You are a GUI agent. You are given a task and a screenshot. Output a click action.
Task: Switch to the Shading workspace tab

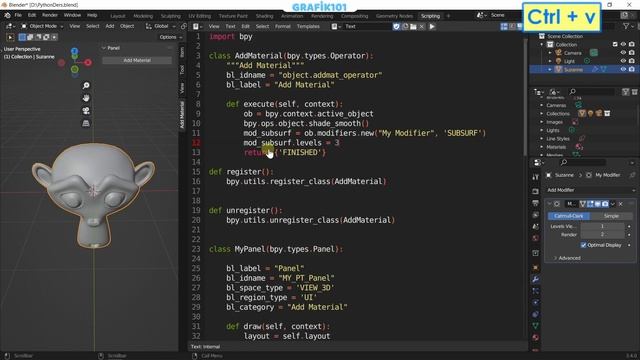(264, 16)
